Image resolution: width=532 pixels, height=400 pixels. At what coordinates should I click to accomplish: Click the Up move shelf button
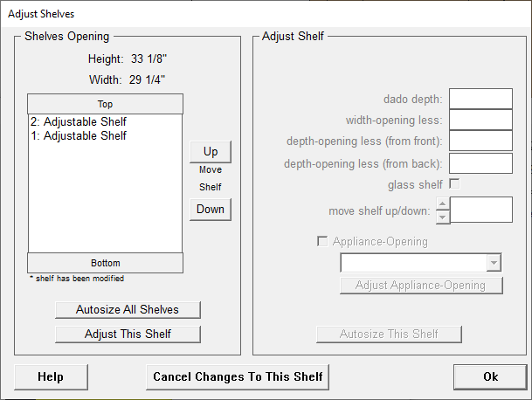[211, 151]
